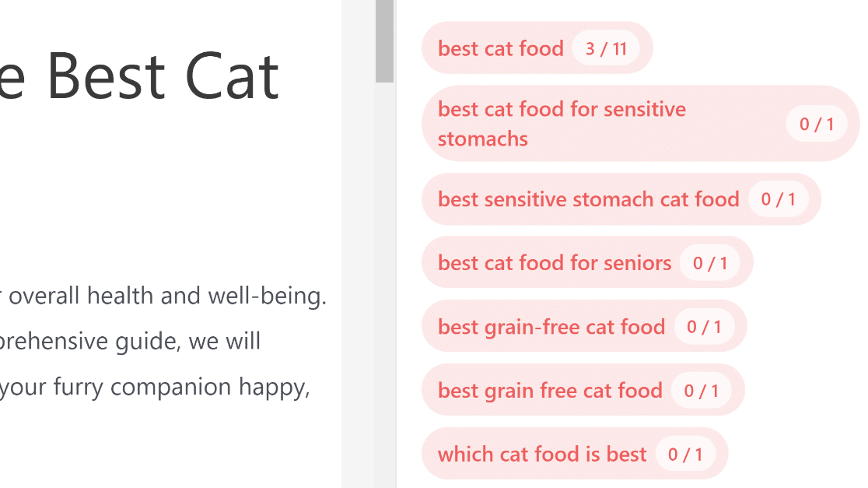
Task: Select "best cat food for sensitive stomachs" keyword
Action: click(x=562, y=124)
